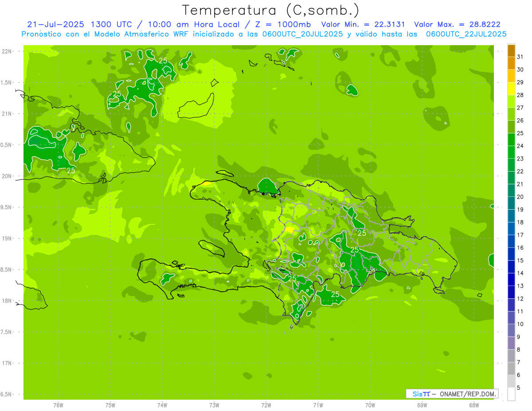532x411 pixels.
Task: Click the 20N latitude axis label
Action: point(7,176)
